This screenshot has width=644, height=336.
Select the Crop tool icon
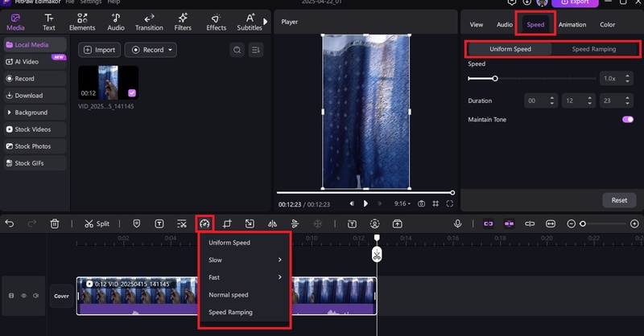click(227, 223)
